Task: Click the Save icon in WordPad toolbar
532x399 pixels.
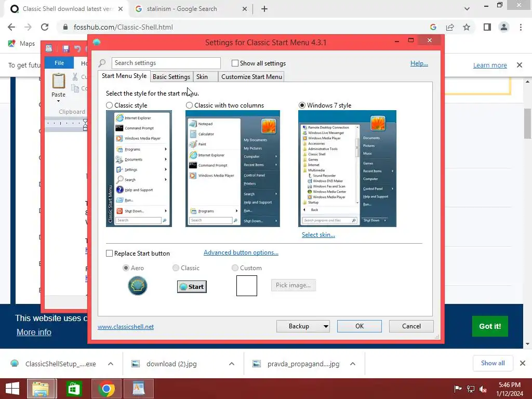Action: 66,49
